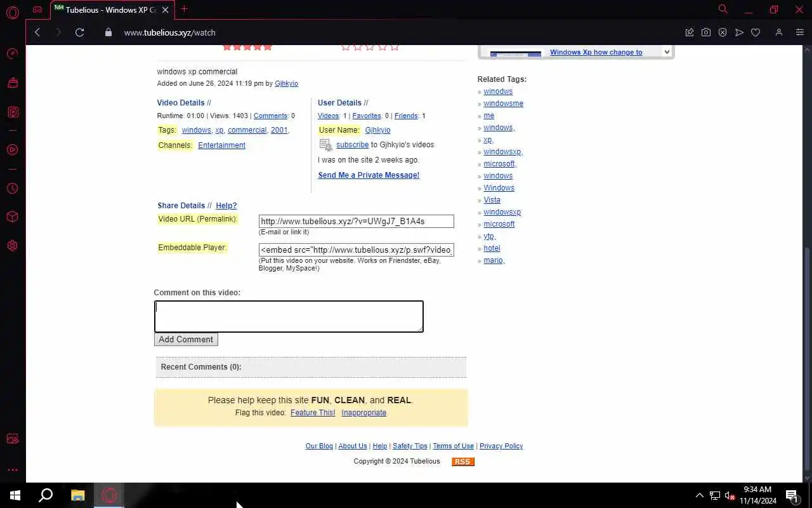Viewport: 812px width, 508px height.
Task: Focus the comment text box
Action: (x=289, y=316)
